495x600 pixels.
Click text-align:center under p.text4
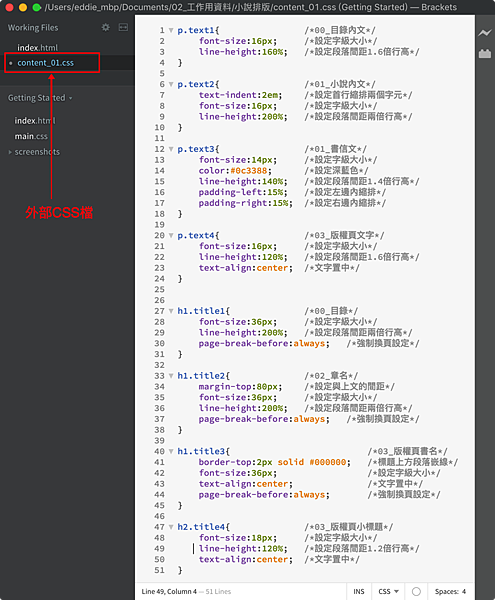pyautogui.click(x=245, y=268)
